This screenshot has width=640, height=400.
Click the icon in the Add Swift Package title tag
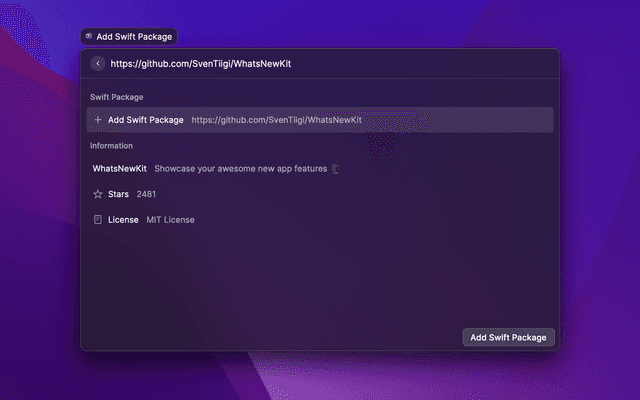89,36
